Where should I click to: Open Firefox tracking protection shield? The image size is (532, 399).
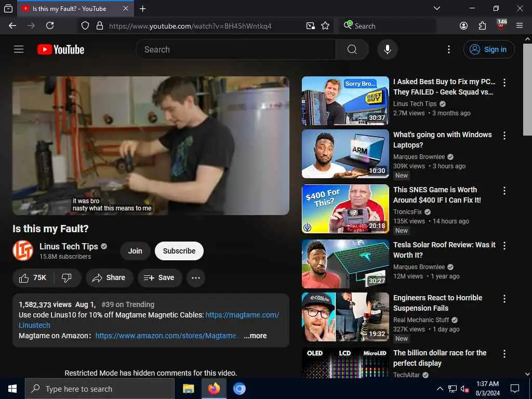(x=85, y=26)
